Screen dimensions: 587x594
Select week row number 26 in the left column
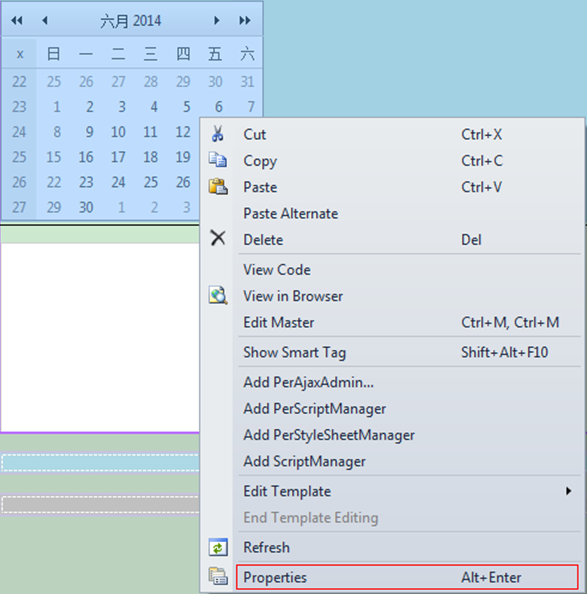coord(19,182)
